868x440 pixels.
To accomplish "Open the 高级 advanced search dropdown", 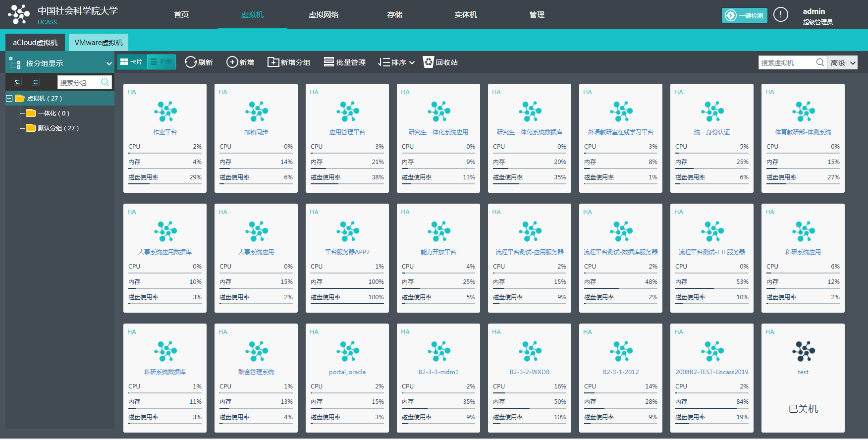I will tap(843, 63).
